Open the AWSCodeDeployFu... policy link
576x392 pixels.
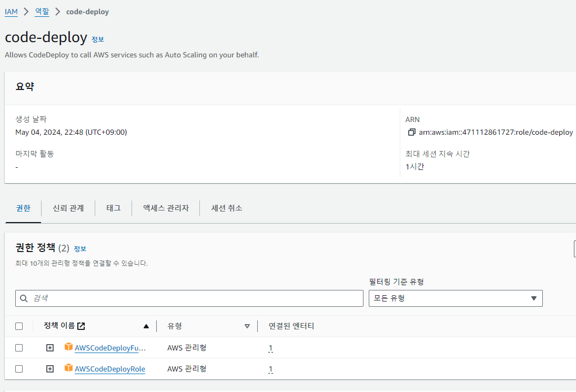pos(110,348)
